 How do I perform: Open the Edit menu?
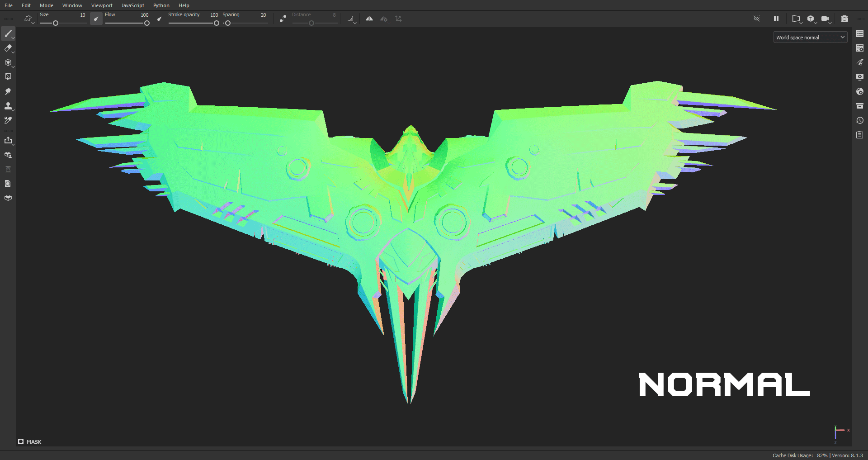tap(26, 5)
